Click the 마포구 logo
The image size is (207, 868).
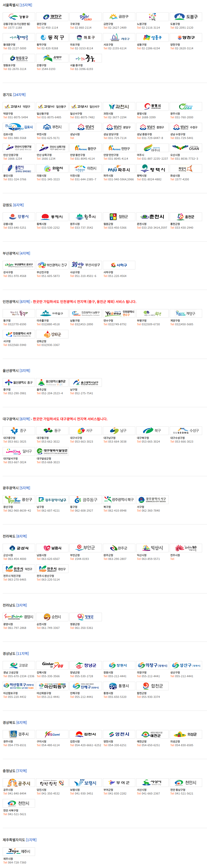[86, 37]
